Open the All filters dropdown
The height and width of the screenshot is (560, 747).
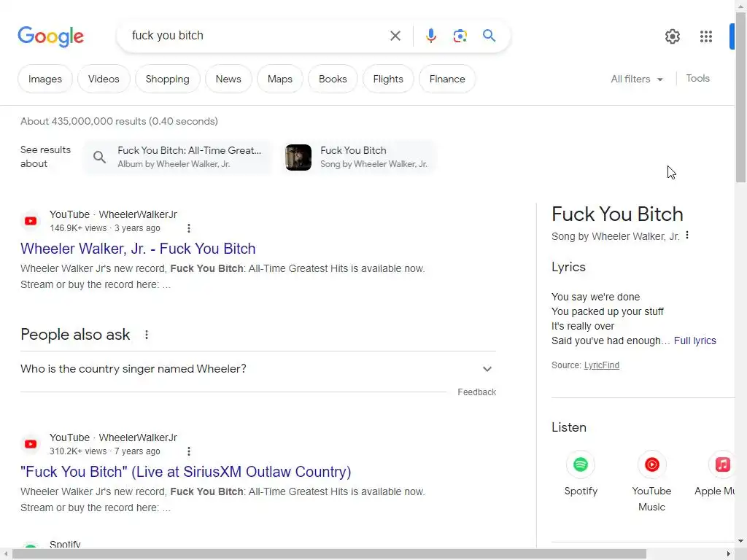tap(636, 79)
